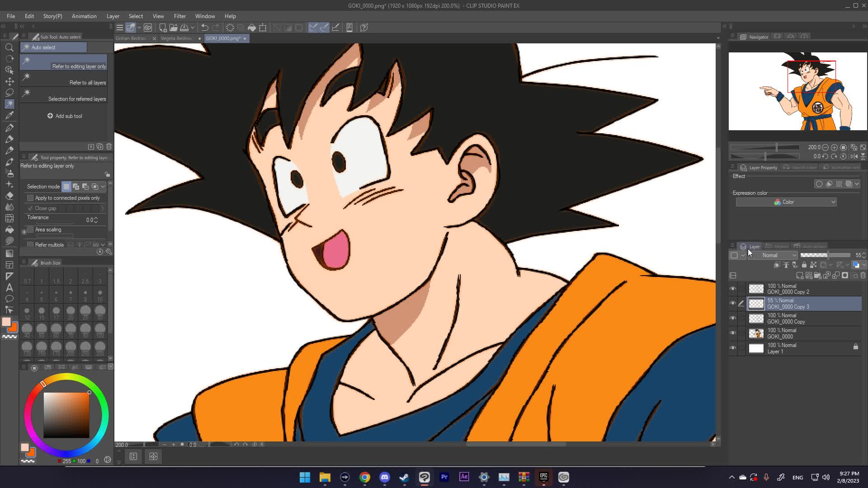Open dropdown next to Save icon
The image size is (868, 488).
pyautogui.click(x=193, y=28)
